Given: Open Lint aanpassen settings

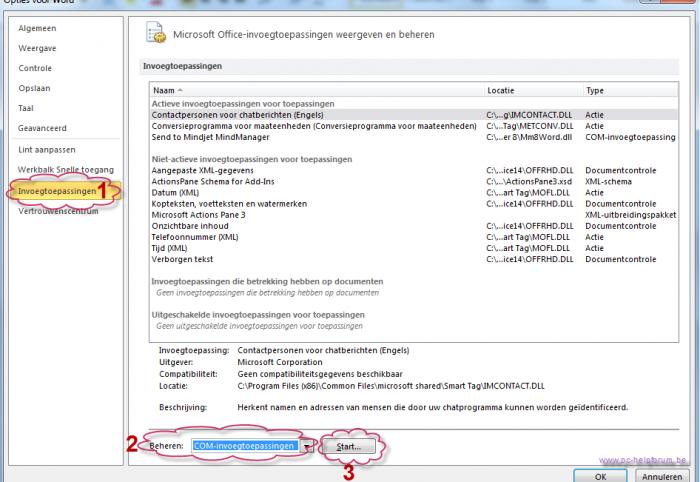Looking at the screenshot, I should [47, 150].
